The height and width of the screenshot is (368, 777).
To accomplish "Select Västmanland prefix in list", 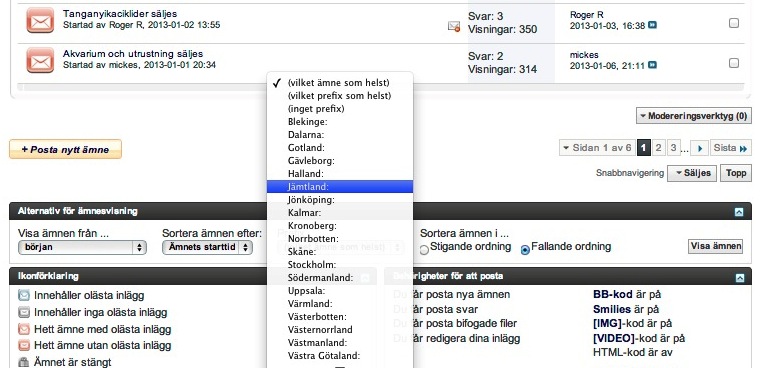I will click(339, 343).
